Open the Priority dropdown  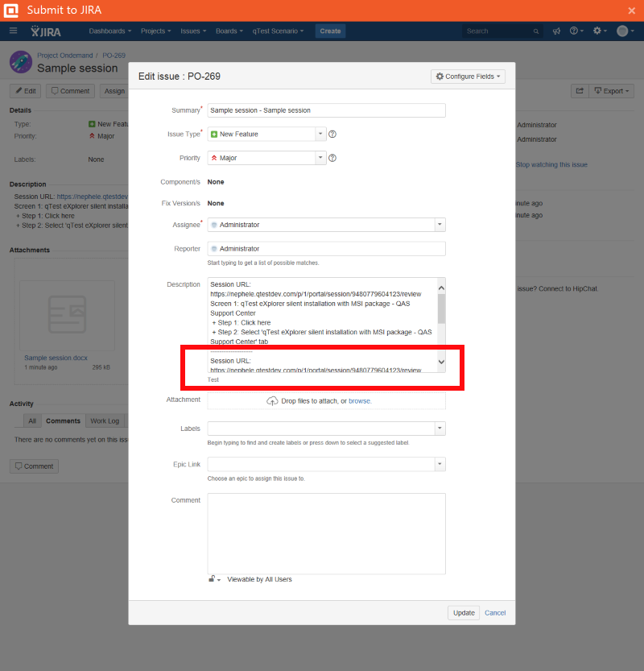(266, 158)
